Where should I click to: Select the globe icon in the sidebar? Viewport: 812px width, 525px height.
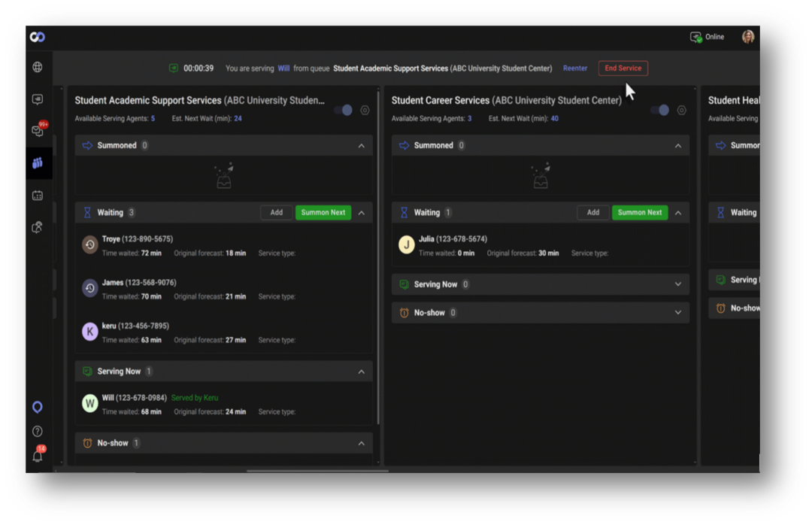37,67
